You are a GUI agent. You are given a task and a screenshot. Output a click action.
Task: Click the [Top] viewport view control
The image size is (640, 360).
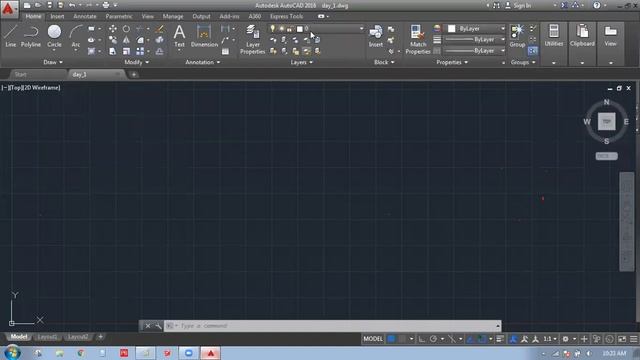pyautogui.click(x=15, y=87)
